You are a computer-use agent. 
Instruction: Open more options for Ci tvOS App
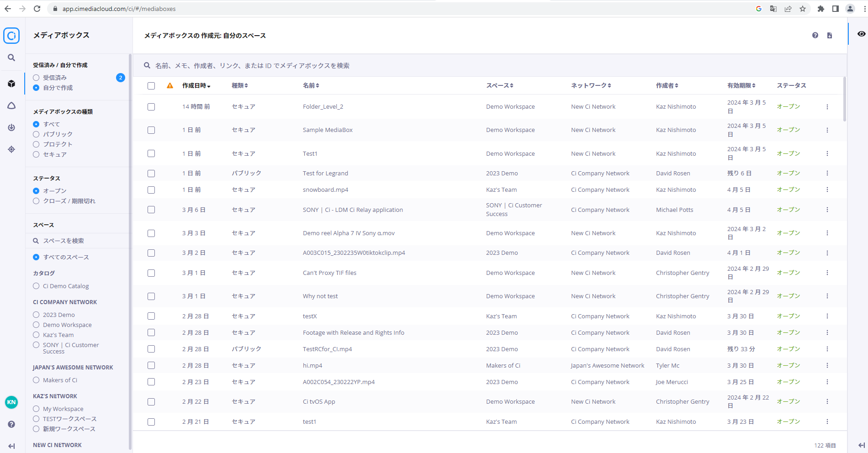827,401
